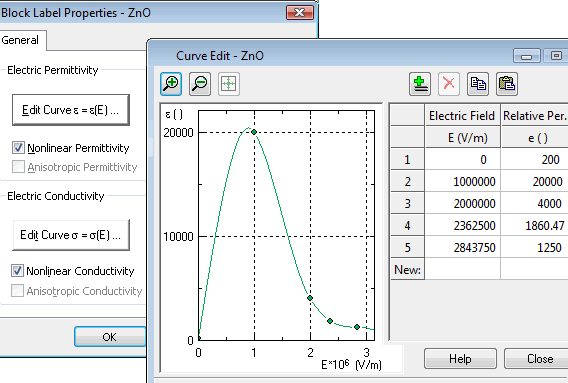Select row header 4 in table

click(407, 225)
